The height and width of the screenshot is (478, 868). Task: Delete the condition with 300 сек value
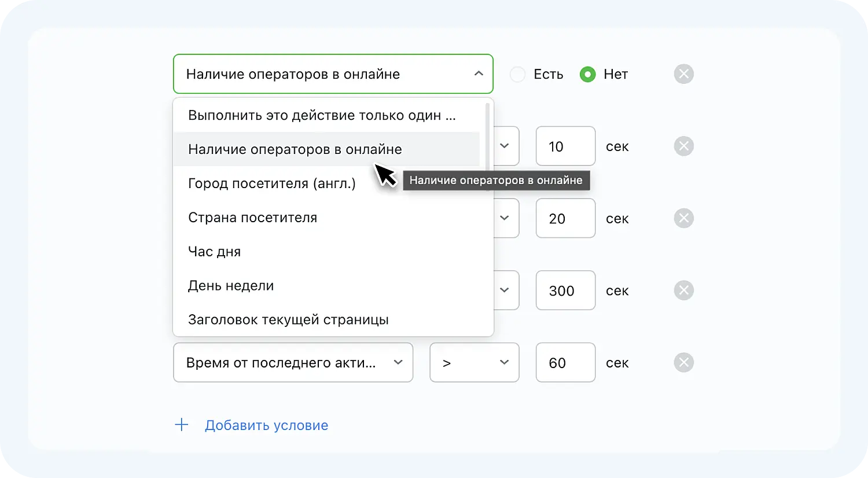click(x=683, y=290)
